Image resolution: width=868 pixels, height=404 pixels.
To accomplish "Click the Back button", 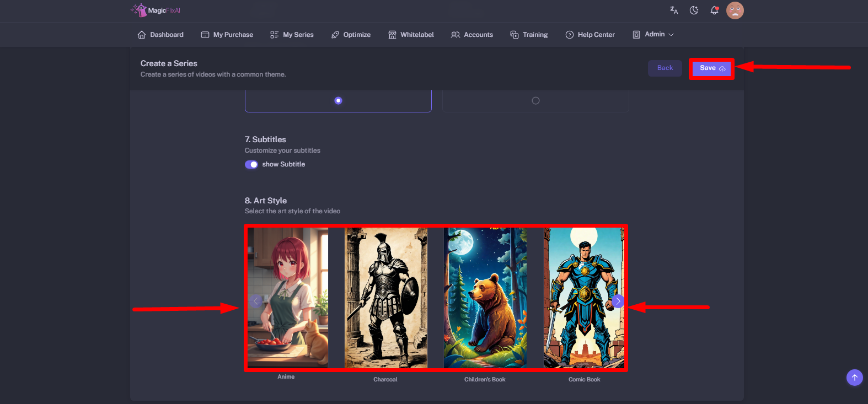I will pyautogui.click(x=665, y=68).
